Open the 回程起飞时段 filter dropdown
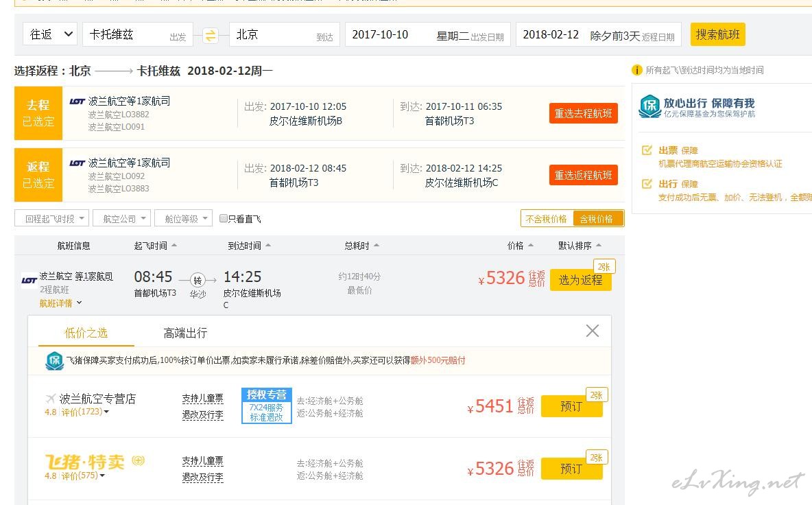 [x=52, y=219]
